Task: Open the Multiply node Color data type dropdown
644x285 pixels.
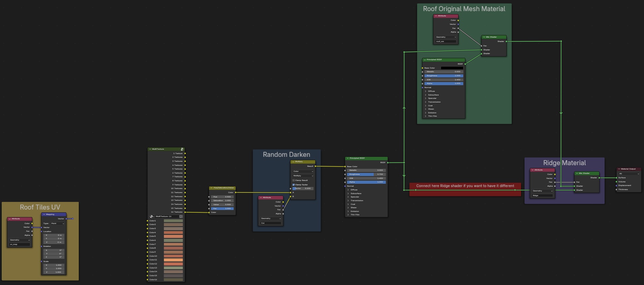Action: (x=303, y=171)
